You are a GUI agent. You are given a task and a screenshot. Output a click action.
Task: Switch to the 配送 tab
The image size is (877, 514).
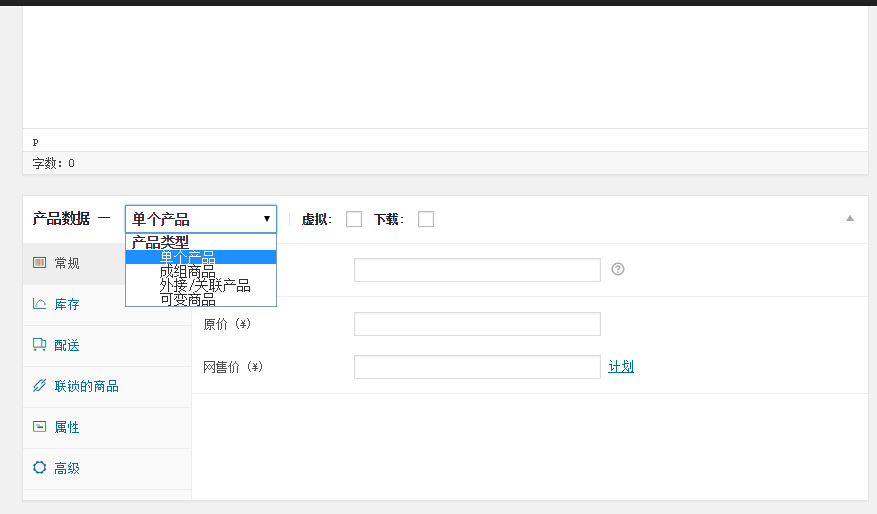tap(107, 346)
